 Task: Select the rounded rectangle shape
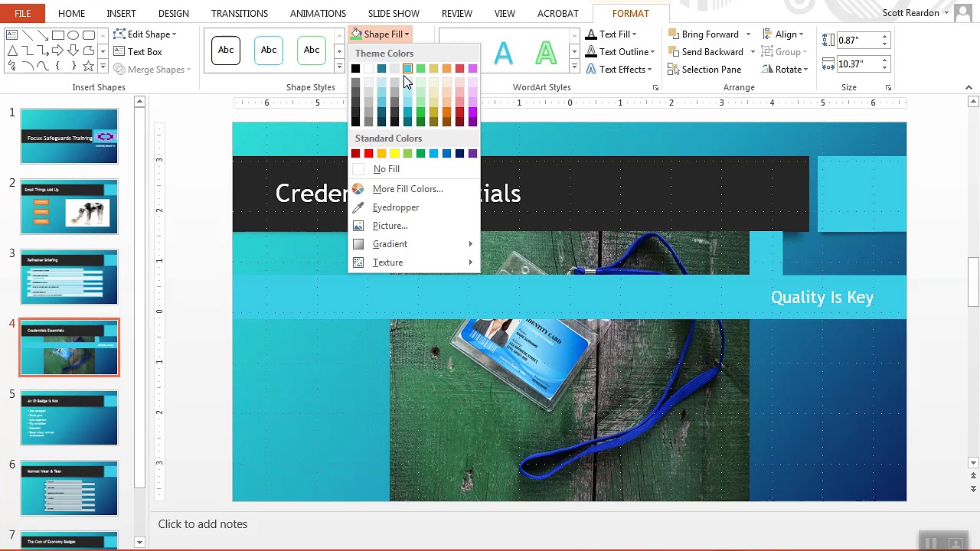pos(89,35)
